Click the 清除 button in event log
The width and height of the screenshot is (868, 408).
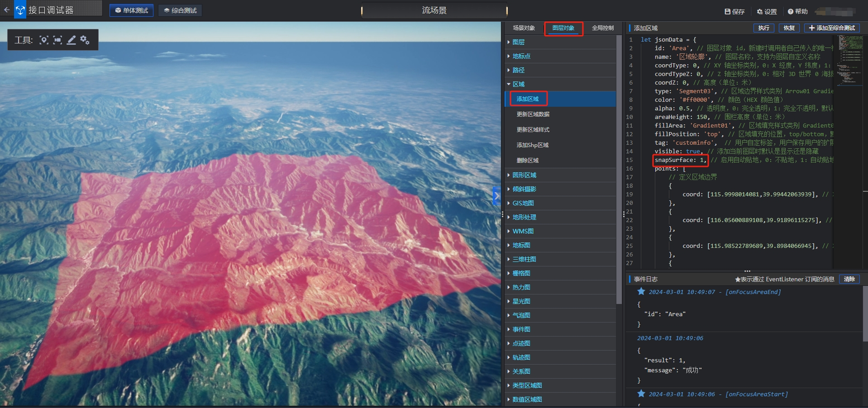(849, 279)
